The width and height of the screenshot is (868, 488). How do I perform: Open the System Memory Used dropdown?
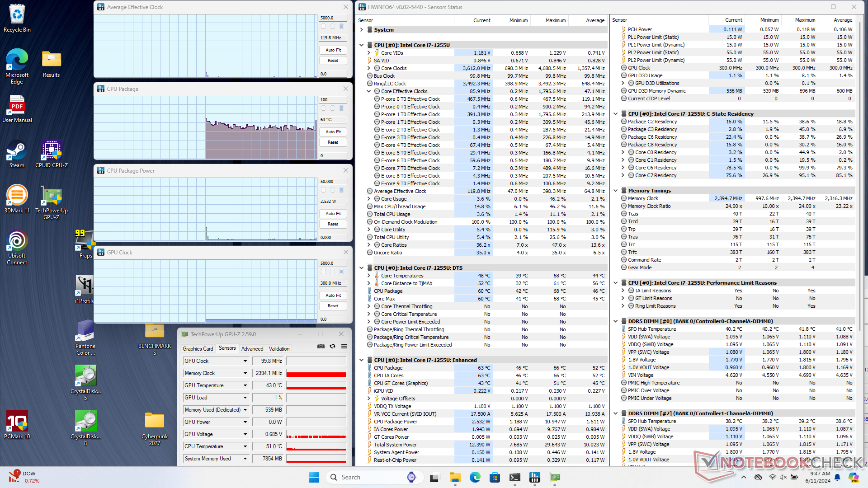245,459
